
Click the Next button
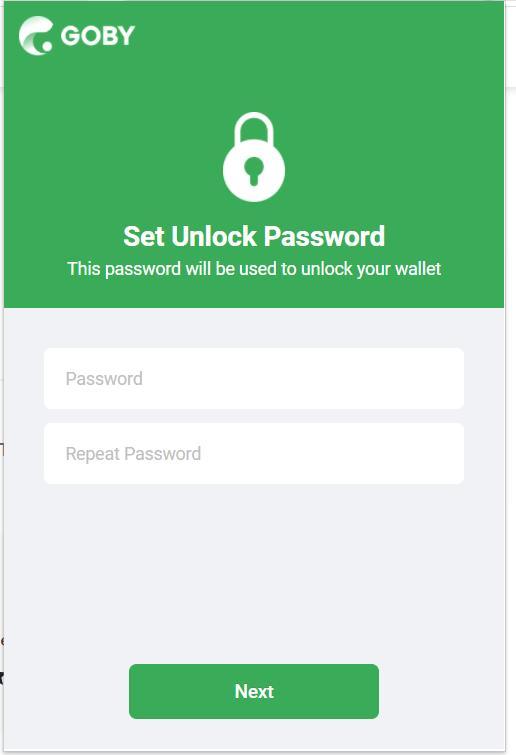tap(254, 691)
